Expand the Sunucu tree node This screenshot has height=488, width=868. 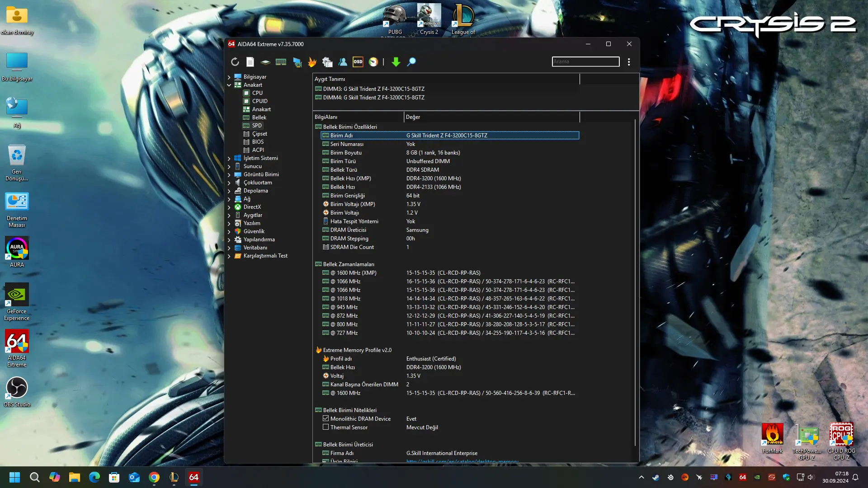(x=229, y=166)
